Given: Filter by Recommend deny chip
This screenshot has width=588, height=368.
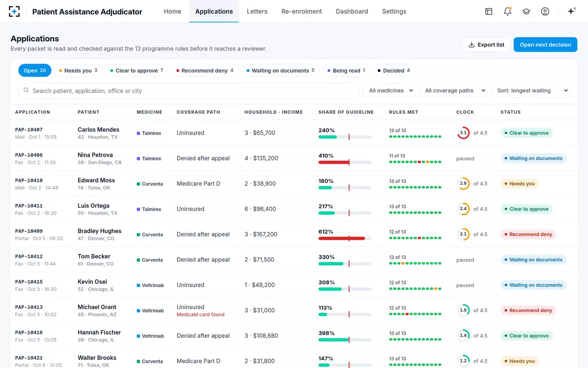Looking at the screenshot, I should tap(205, 70).
